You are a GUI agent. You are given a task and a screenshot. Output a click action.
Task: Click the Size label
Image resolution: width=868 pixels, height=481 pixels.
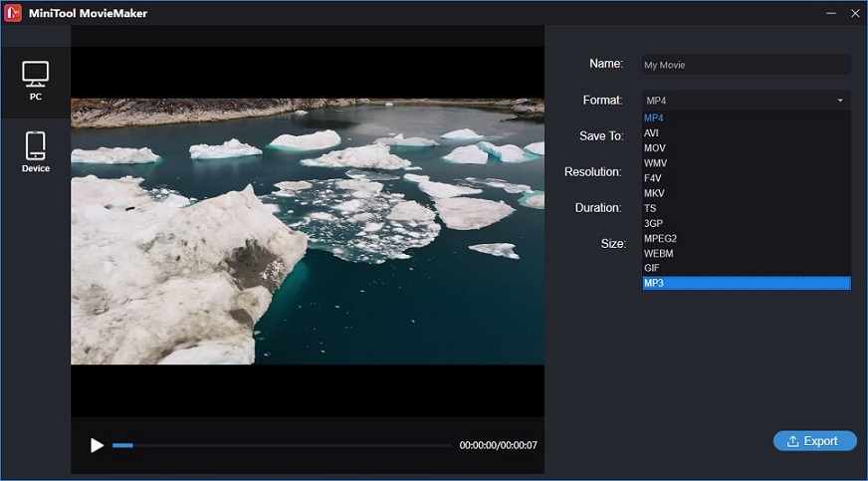pos(613,244)
